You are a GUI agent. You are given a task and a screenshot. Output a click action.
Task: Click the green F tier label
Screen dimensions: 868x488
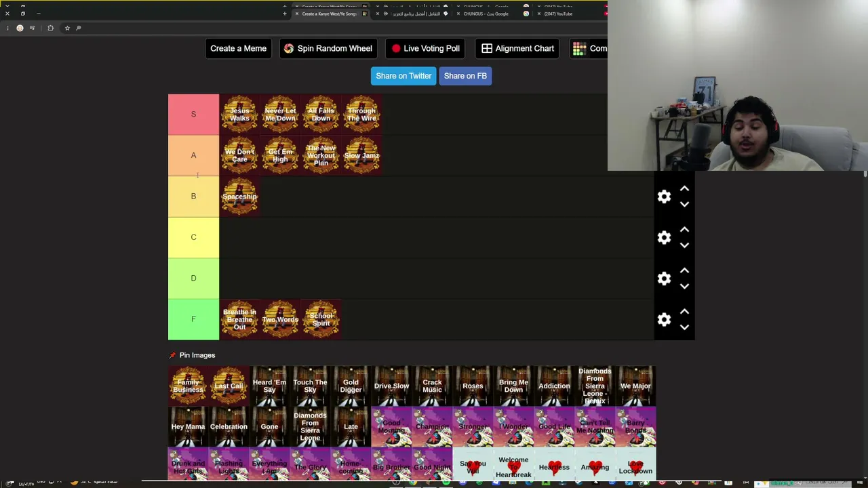tap(193, 319)
